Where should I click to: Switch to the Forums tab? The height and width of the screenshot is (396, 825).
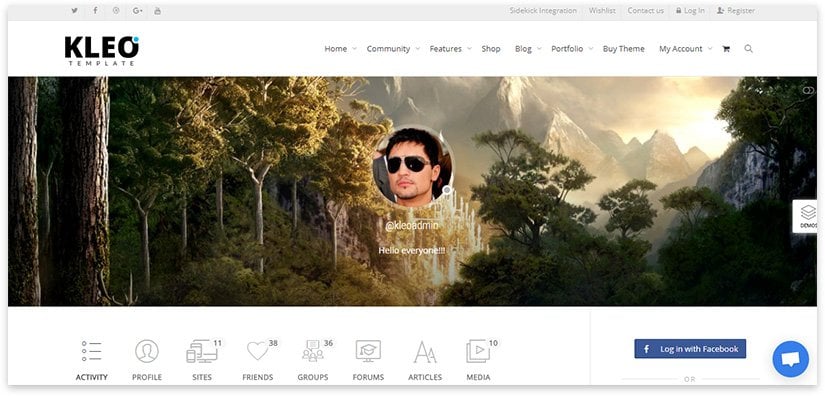click(368, 360)
